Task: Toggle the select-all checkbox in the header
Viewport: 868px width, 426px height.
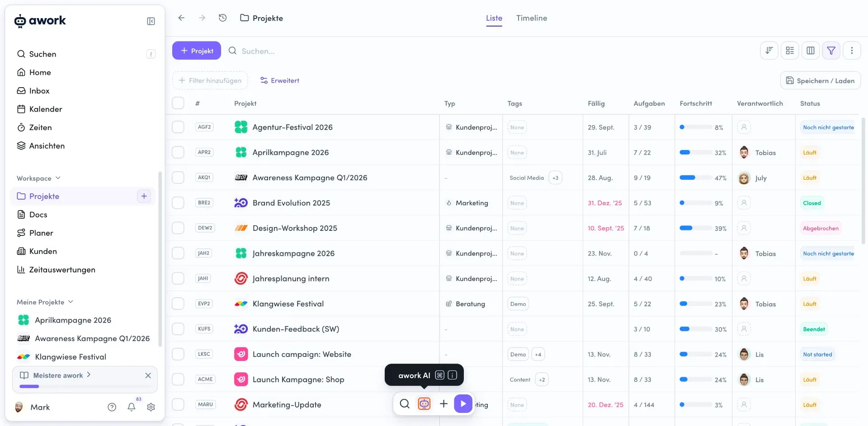Action: coord(178,103)
